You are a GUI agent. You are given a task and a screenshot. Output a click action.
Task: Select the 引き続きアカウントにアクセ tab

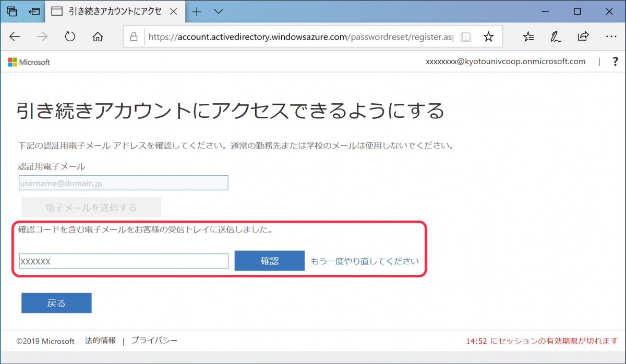(110, 11)
